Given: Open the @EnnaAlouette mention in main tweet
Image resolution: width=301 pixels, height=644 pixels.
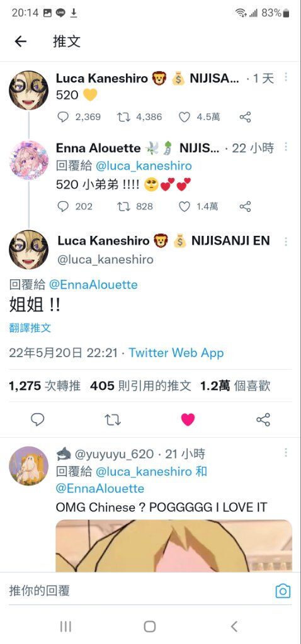Looking at the screenshot, I should pyautogui.click(x=93, y=285).
